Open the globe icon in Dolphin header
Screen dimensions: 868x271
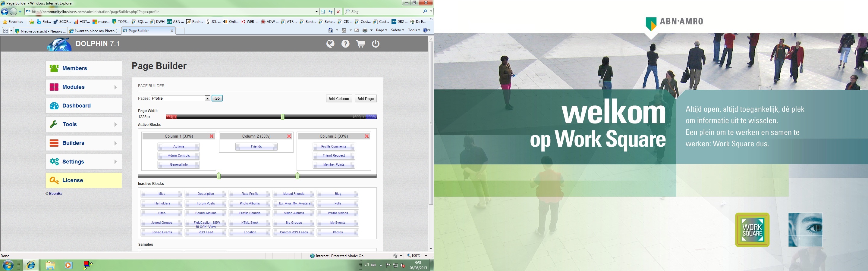[330, 44]
